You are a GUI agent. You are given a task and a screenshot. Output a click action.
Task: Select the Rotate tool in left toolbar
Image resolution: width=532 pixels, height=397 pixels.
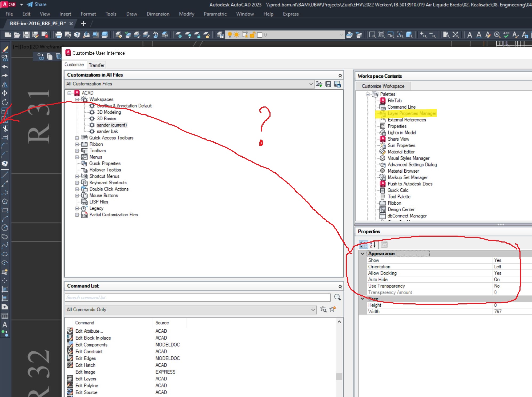click(x=5, y=102)
